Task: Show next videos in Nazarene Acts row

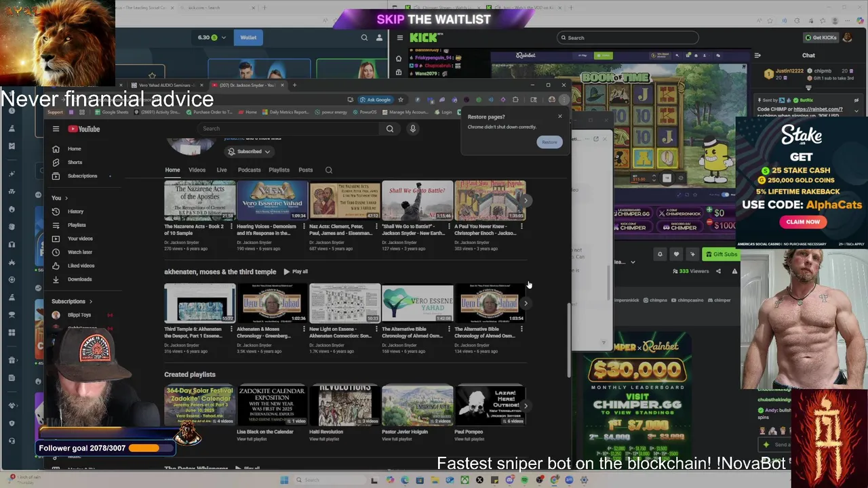Action: pos(526,201)
